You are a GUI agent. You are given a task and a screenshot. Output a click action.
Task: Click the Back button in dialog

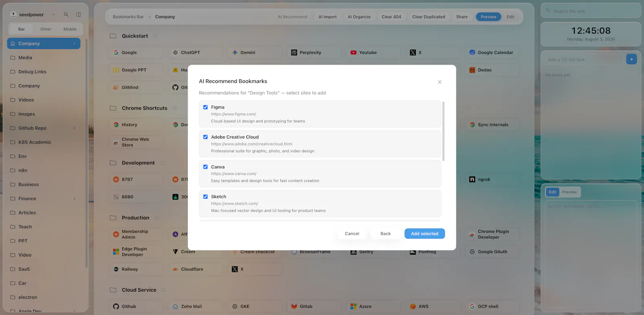click(386, 234)
